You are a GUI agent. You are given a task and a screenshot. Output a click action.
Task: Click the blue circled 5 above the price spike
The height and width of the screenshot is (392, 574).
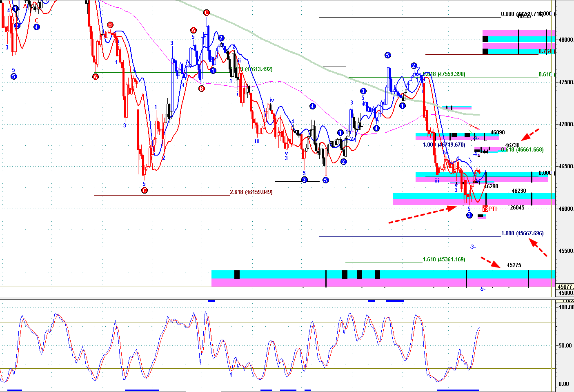387,55
